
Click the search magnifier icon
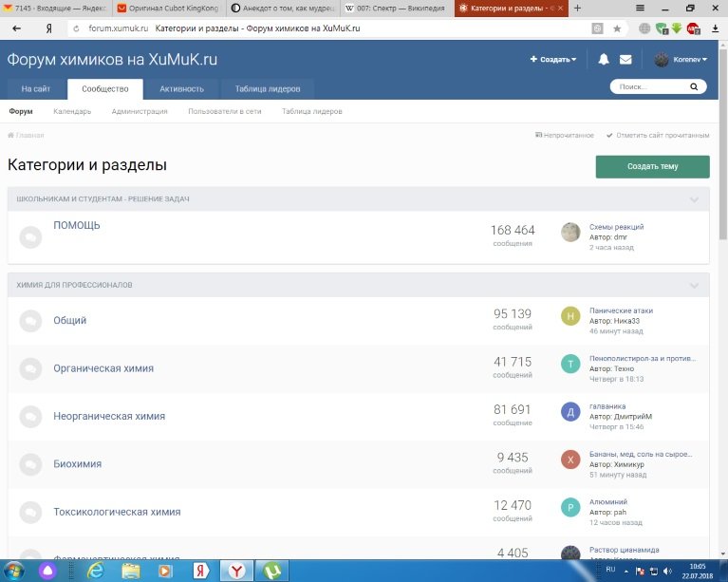pyautogui.click(x=694, y=87)
